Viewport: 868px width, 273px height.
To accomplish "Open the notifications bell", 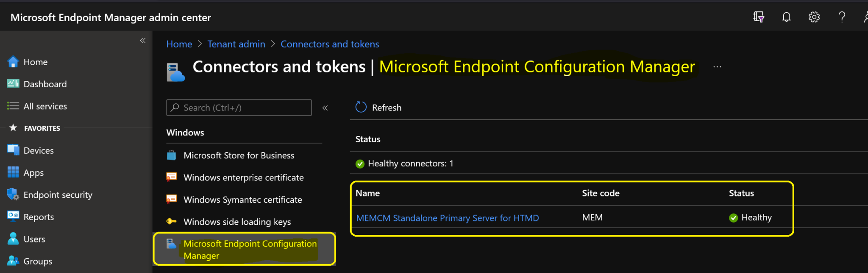I will (x=786, y=17).
